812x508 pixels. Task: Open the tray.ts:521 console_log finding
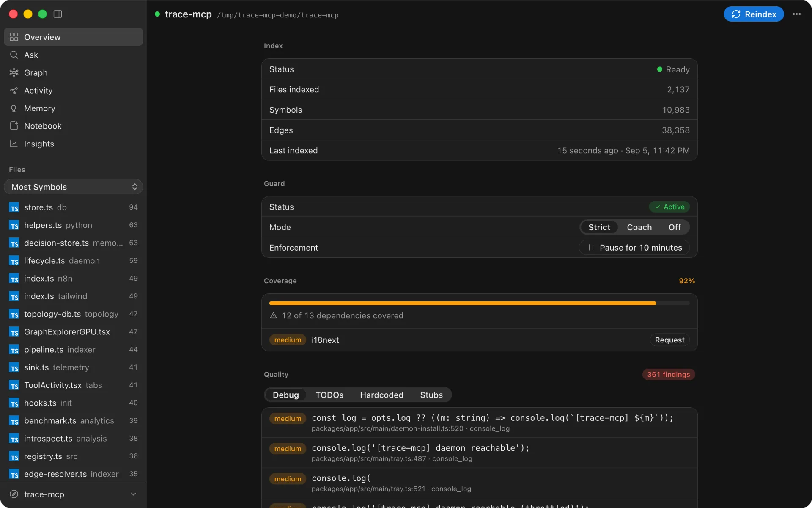(x=479, y=483)
